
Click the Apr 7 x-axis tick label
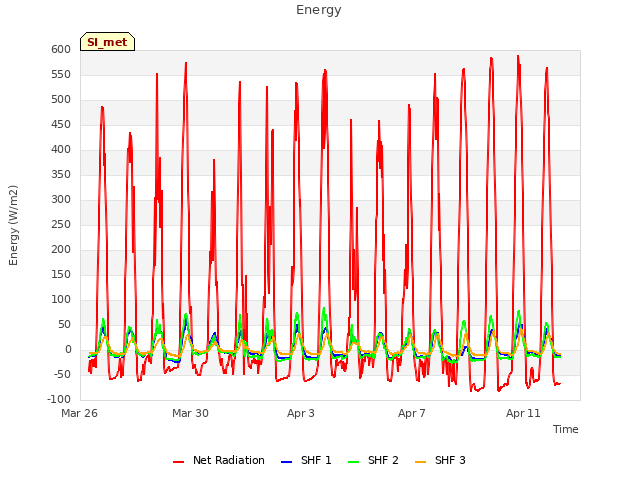tap(412, 413)
